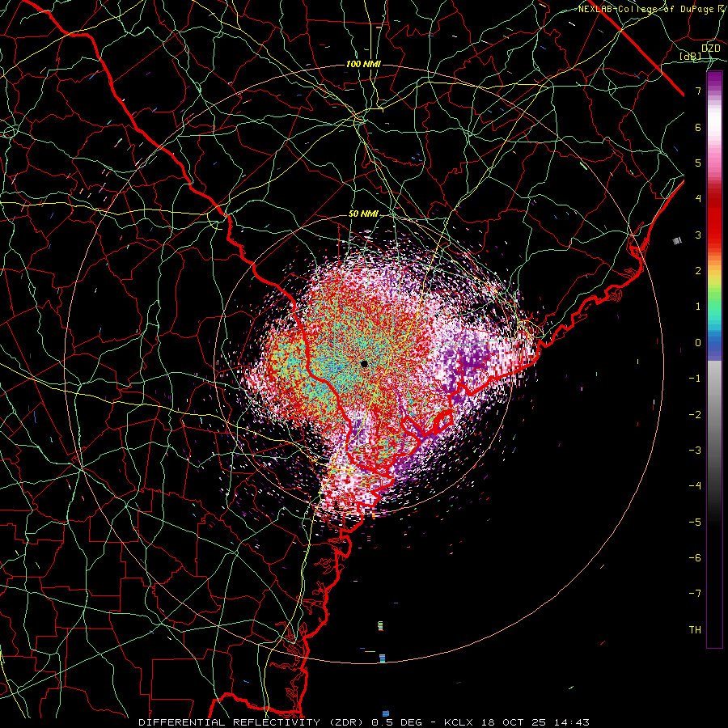Image resolution: width=728 pixels, height=728 pixels.
Task: Click the "0.5 DEG" elevation angle text
Action: point(396,722)
